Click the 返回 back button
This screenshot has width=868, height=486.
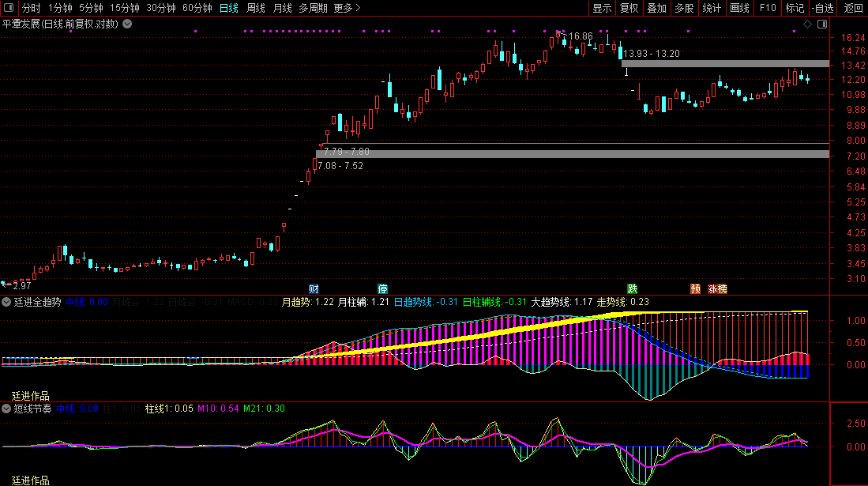tap(854, 9)
